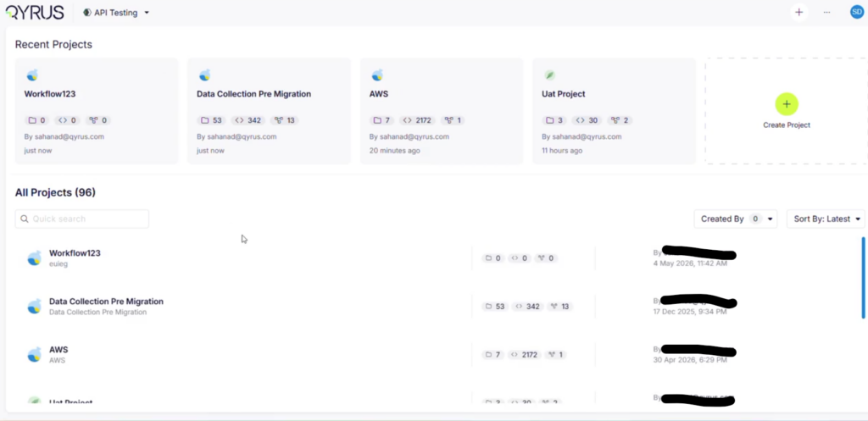Click the 'euieg' description under Workflow123

tap(58, 264)
